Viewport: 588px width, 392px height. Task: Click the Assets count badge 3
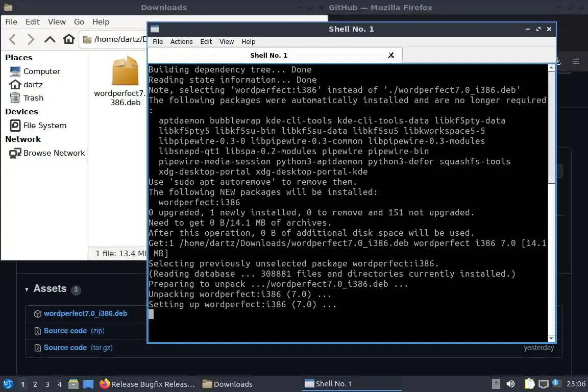click(x=76, y=289)
